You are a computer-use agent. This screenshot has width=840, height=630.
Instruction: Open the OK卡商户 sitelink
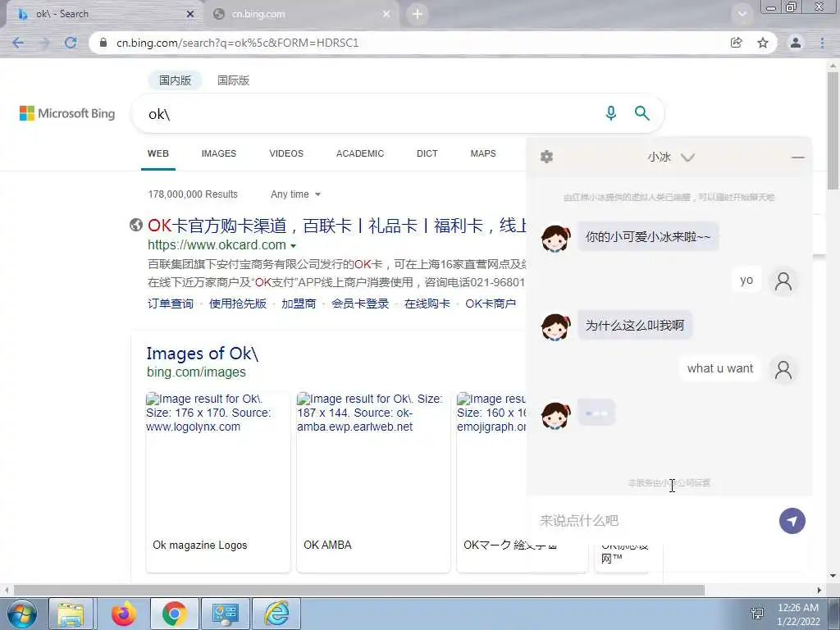(491, 304)
